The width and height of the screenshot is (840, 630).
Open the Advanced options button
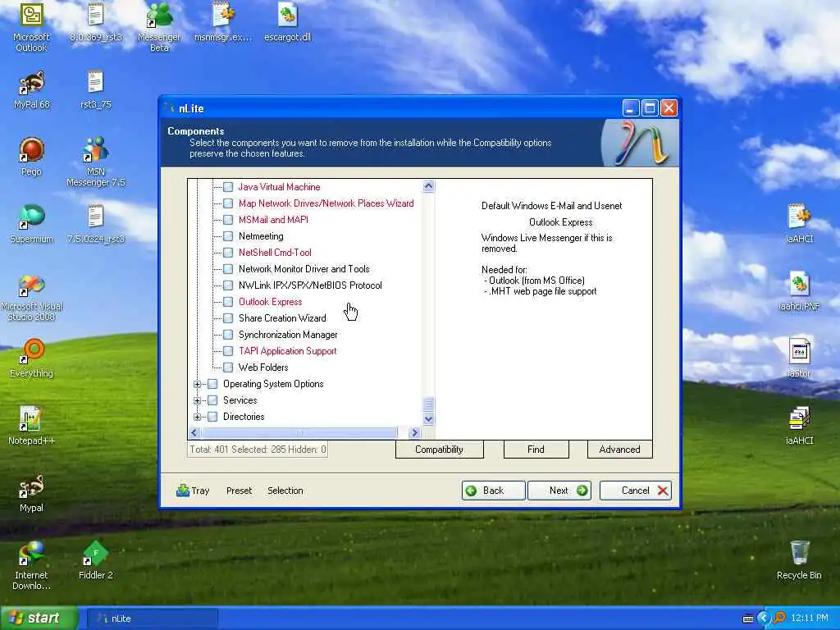(x=620, y=450)
